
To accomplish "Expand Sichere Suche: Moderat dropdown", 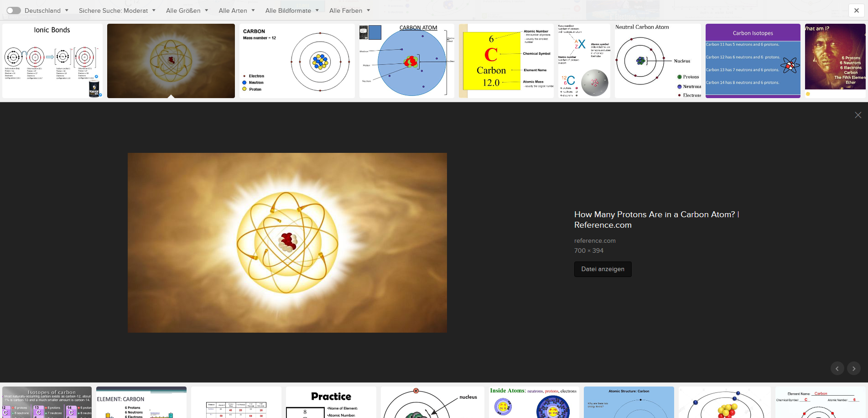I will coord(117,10).
